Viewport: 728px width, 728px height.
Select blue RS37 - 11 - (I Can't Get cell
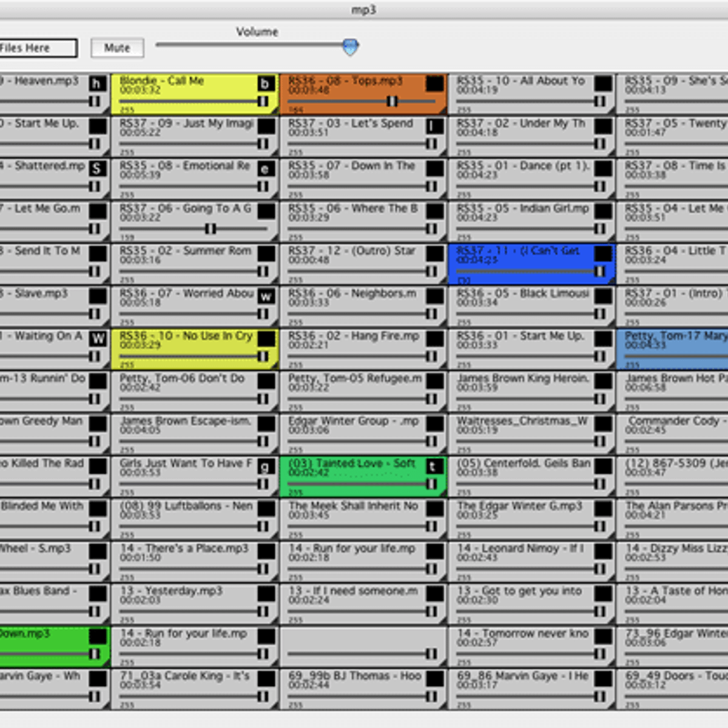(532, 264)
